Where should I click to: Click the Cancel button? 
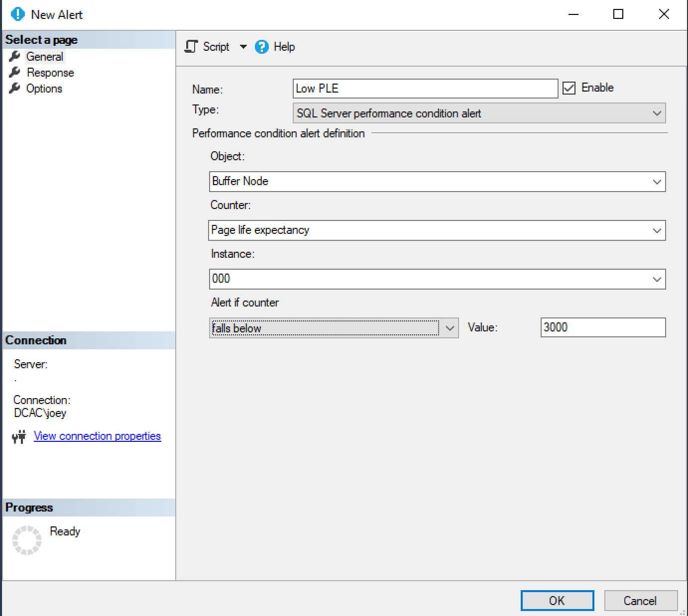click(641, 601)
